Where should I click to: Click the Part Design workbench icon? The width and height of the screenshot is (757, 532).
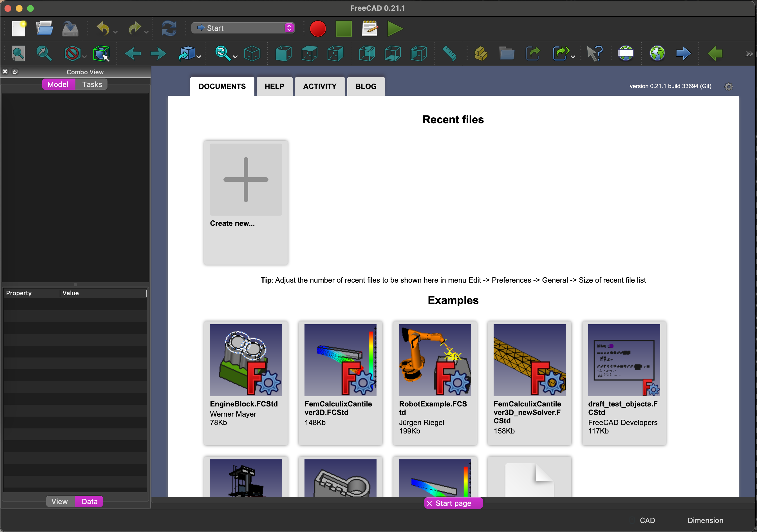point(242,27)
